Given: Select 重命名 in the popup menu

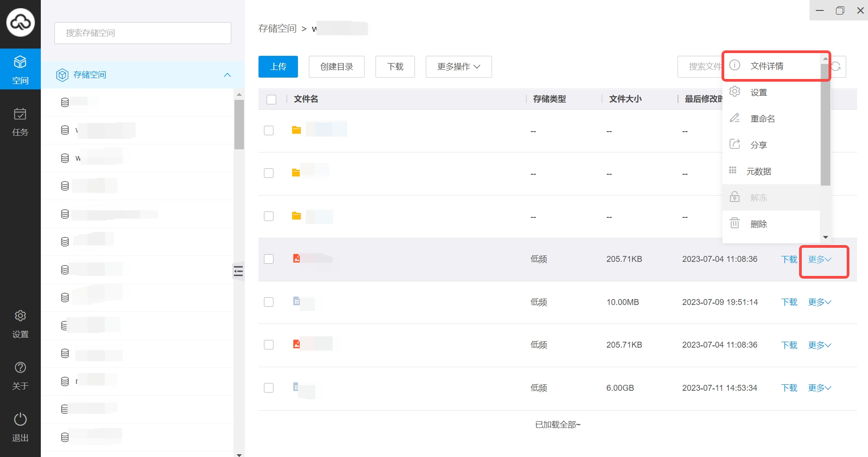Looking at the screenshot, I should click(x=762, y=119).
